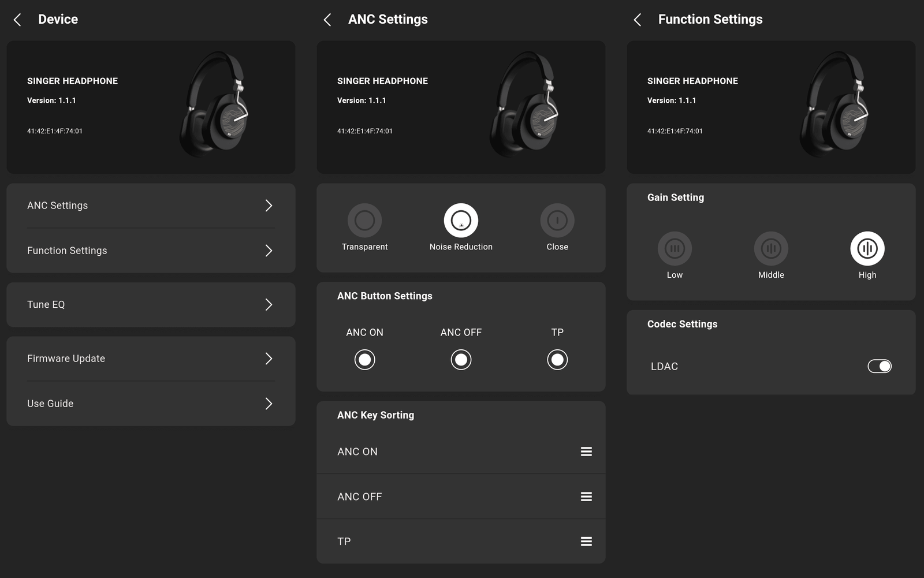Click the TP row sorting handle
Image resolution: width=924 pixels, height=578 pixels.
(x=586, y=542)
